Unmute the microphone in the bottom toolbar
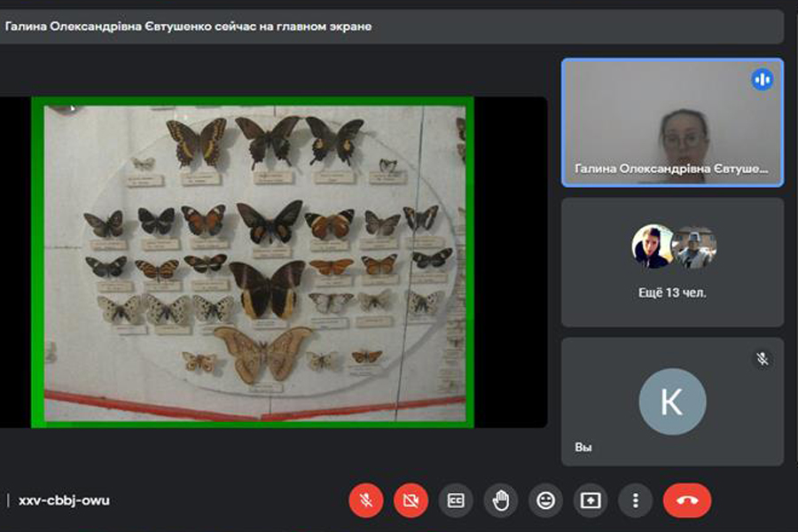798x532 pixels. pyautogui.click(x=365, y=501)
